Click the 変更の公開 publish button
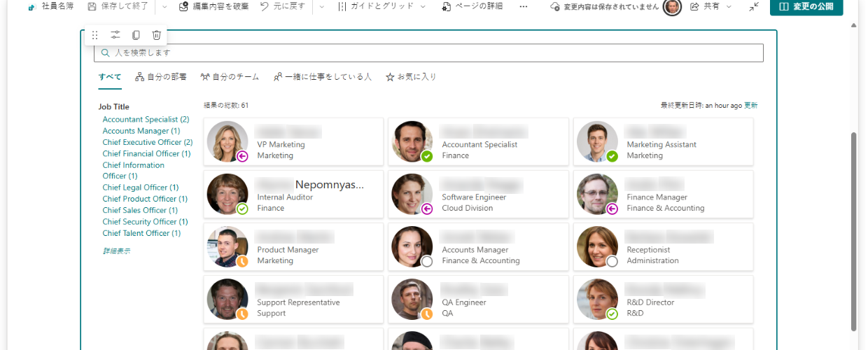 [x=806, y=7]
